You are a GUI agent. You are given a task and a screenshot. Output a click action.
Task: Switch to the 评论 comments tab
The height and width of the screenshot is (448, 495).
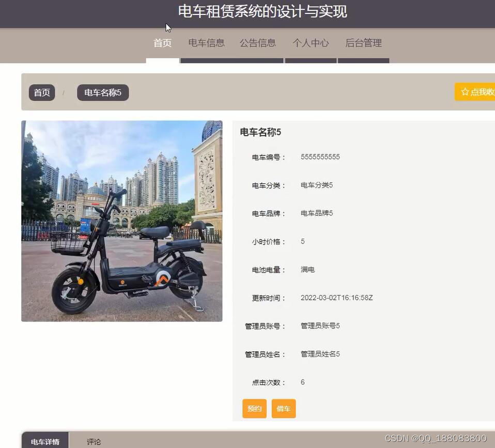coord(94,442)
